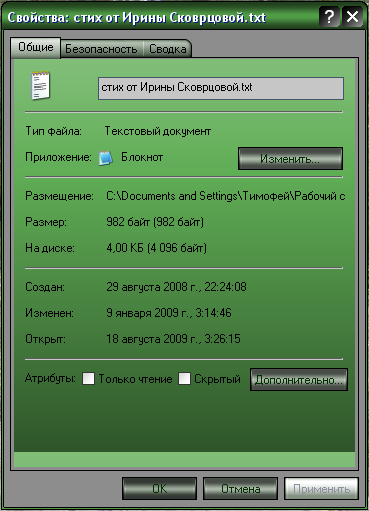Click the 982 байт size value

155,222
